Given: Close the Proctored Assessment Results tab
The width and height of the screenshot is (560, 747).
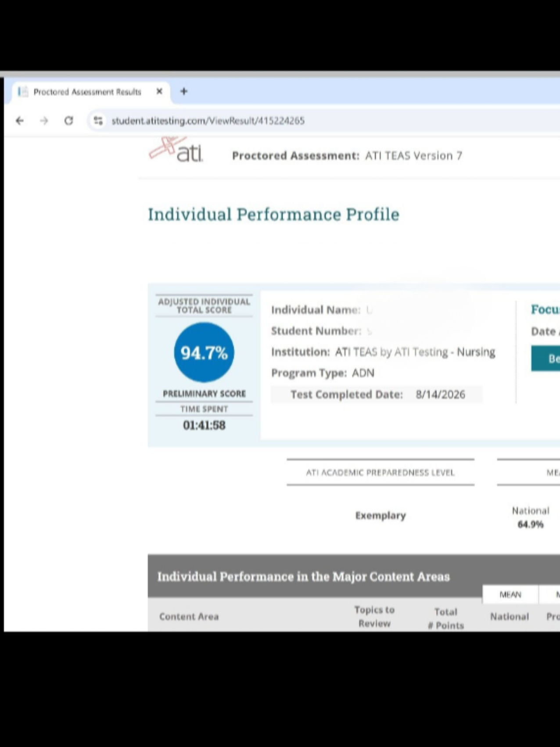Looking at the screenshot, I should (x=159, y=91).
